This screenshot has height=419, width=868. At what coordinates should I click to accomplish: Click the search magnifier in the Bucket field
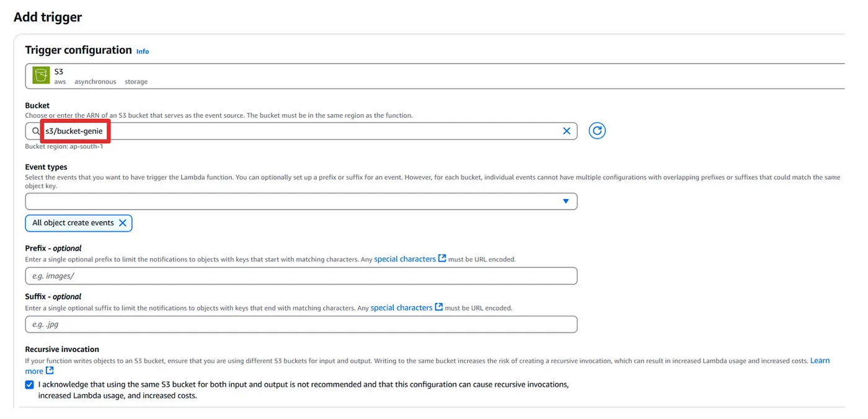(36, 131)
